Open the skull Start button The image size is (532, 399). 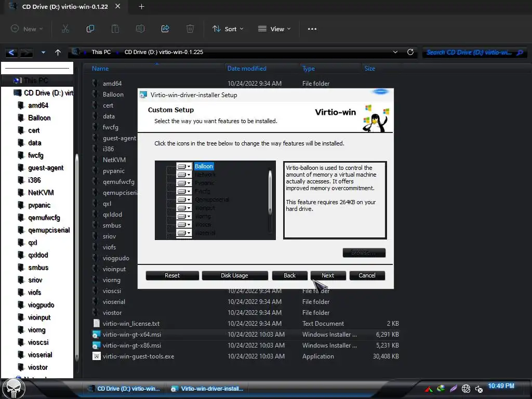(x=14, y=389)
